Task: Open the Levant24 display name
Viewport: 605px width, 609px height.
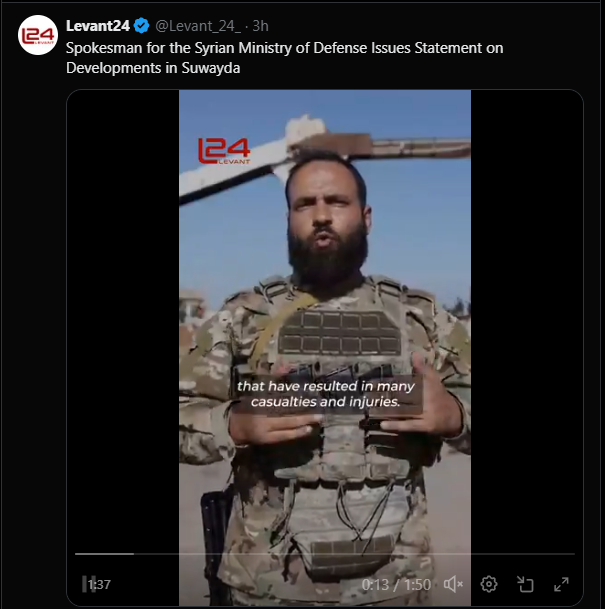Action: (98, 26)
